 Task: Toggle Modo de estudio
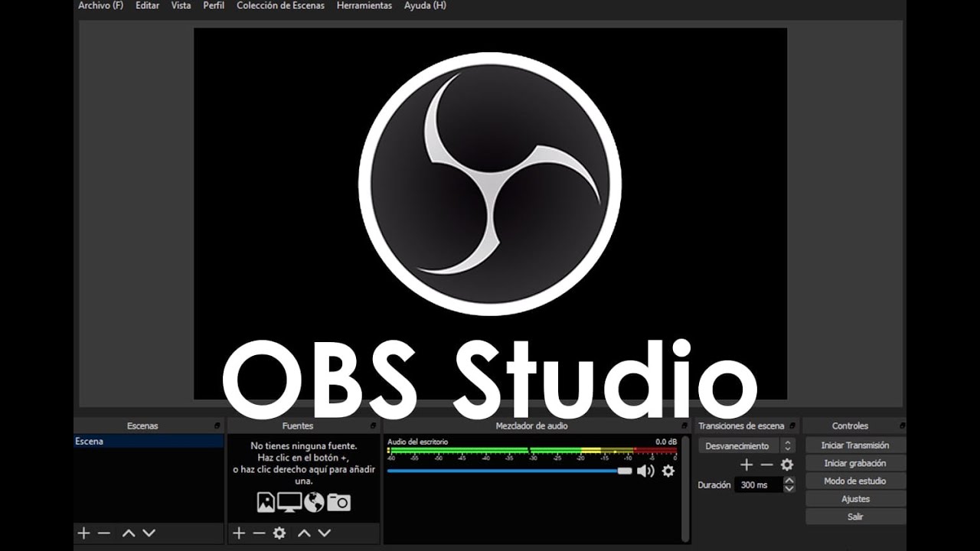coord(854,481)
